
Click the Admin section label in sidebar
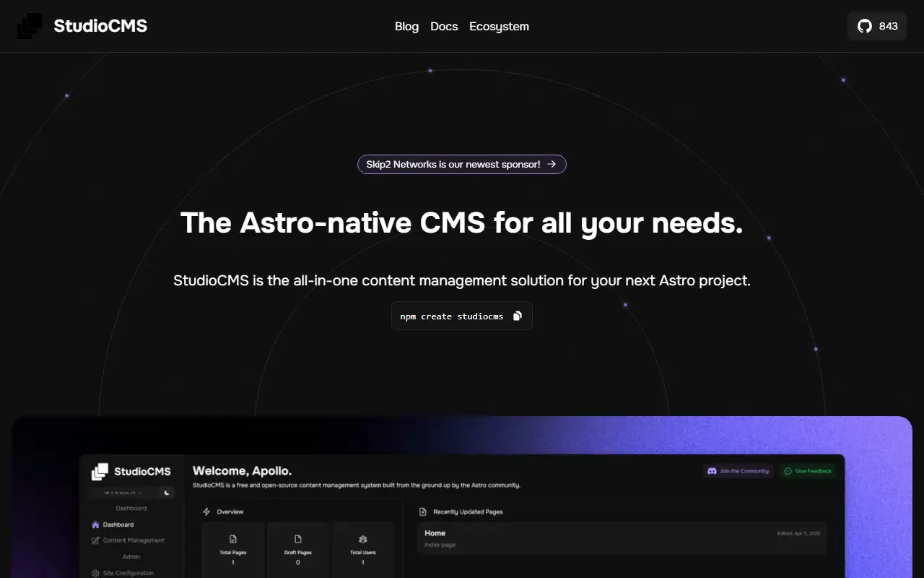(x=131, y=556)
